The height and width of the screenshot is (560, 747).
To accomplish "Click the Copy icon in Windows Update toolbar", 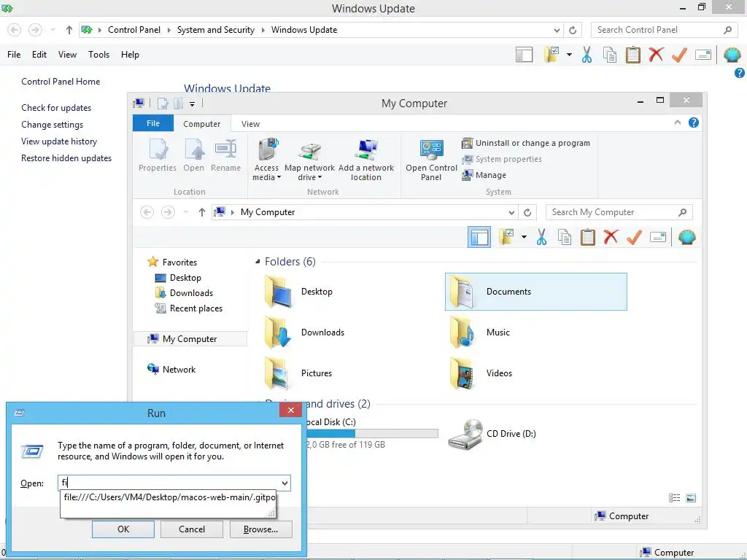I will tap(610, 55).
